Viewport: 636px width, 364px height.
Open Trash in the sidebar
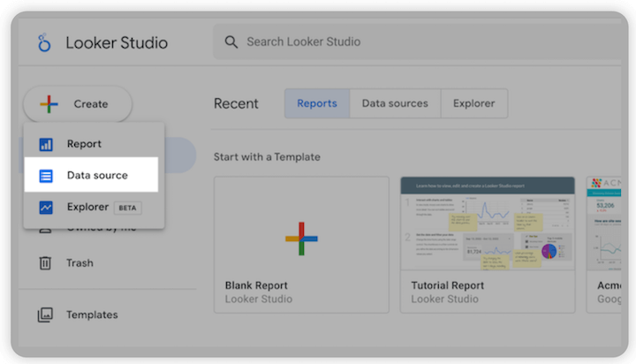[79, 263]
